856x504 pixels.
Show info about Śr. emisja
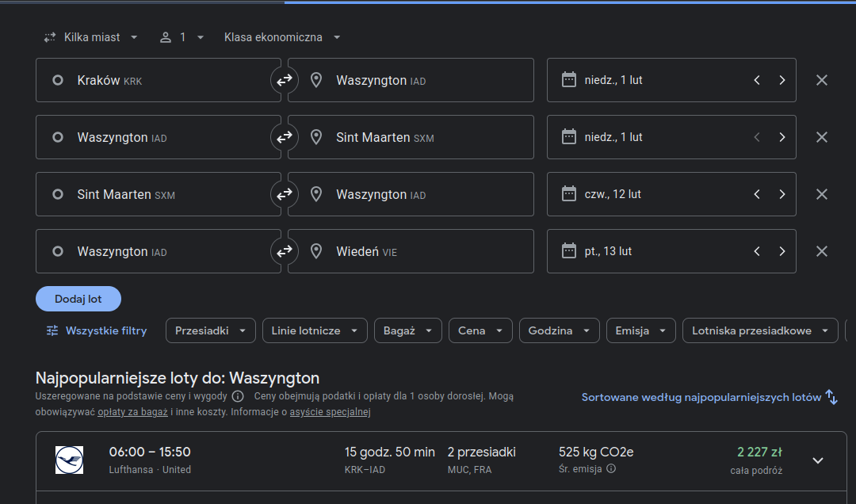point(611,468)
